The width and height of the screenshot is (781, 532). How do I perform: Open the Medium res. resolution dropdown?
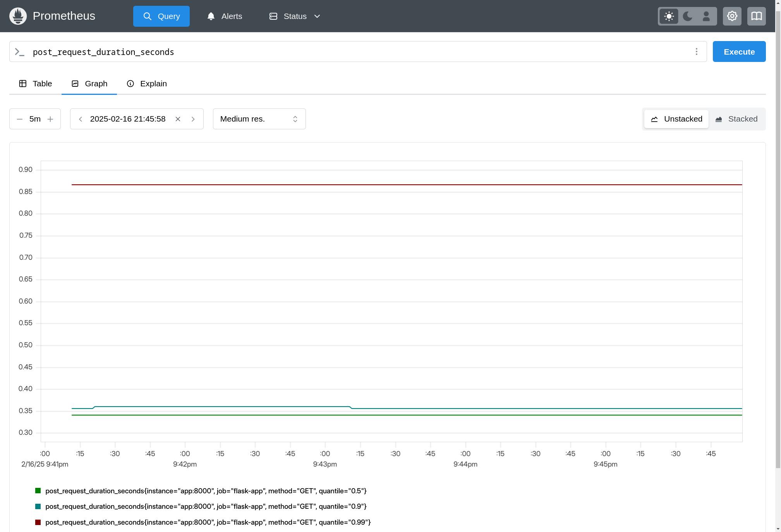[x=259, y=119]
